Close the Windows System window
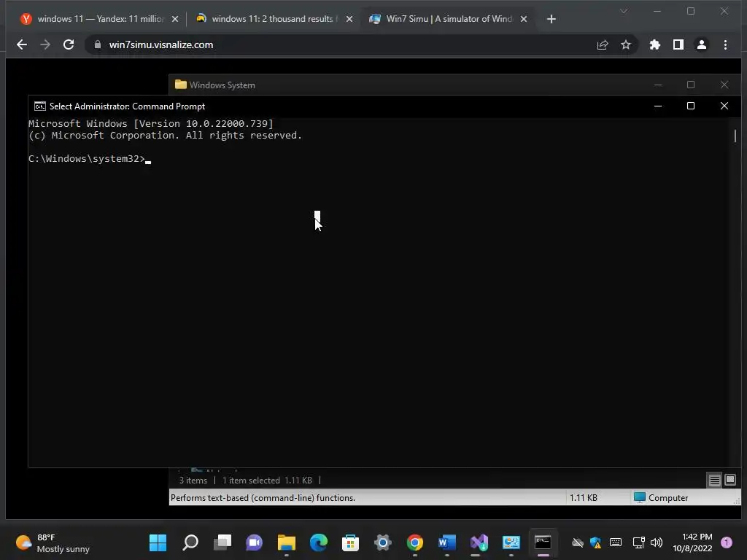The width and height of the screenshot is (747, 560). click(724, 85)
